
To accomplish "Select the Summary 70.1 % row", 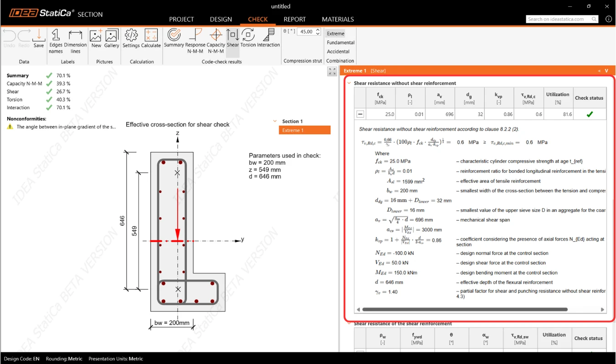I will tap(39, 76).
